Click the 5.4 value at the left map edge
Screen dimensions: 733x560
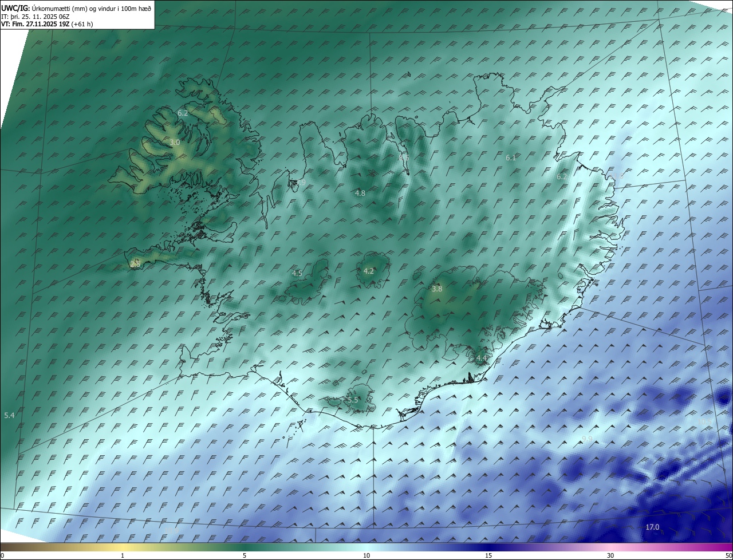point(9,415)
